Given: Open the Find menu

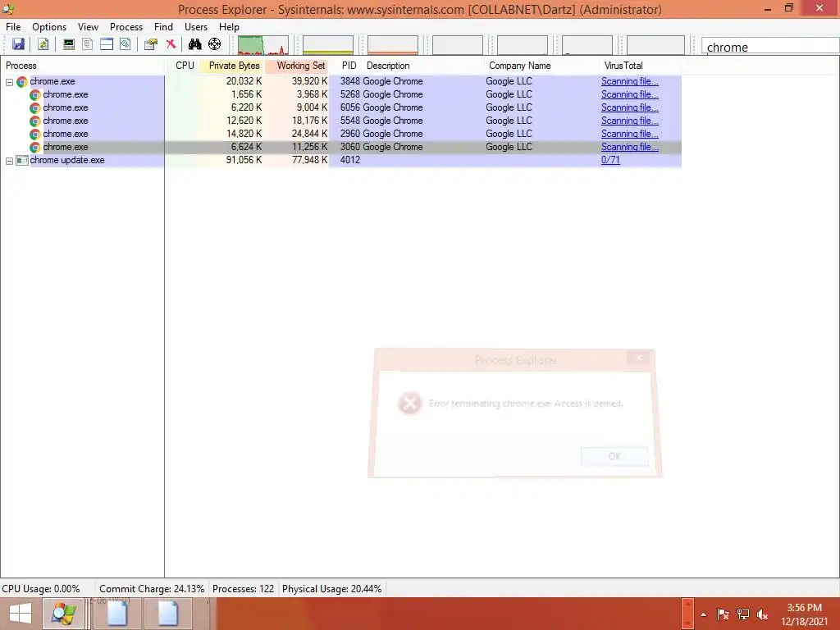Looking at the screenshot, I should coord(163,27).
